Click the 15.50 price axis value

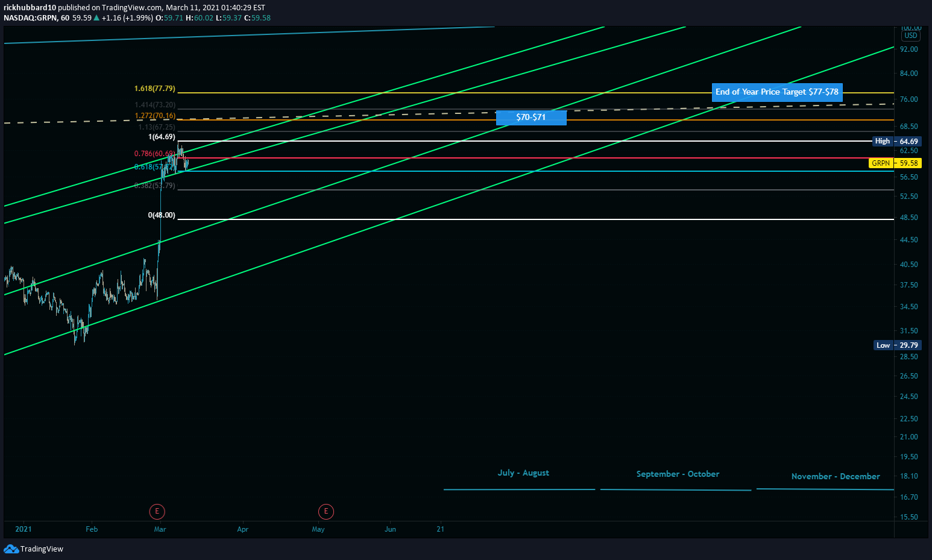909,517
